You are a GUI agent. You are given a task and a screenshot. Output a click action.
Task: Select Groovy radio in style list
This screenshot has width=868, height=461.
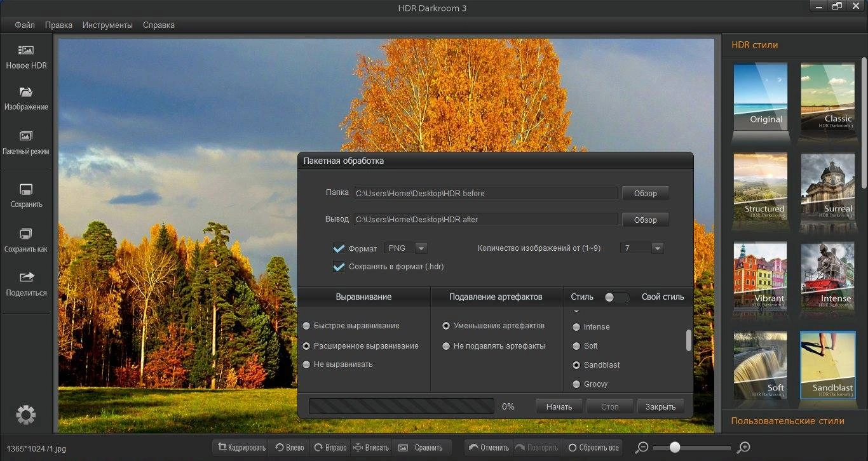coord(576,384)
